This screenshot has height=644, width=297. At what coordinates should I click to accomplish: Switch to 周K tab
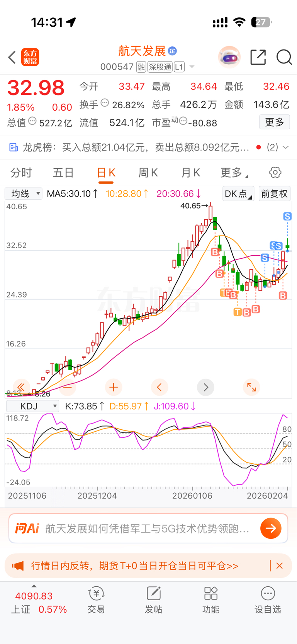(x=148, y=173)
